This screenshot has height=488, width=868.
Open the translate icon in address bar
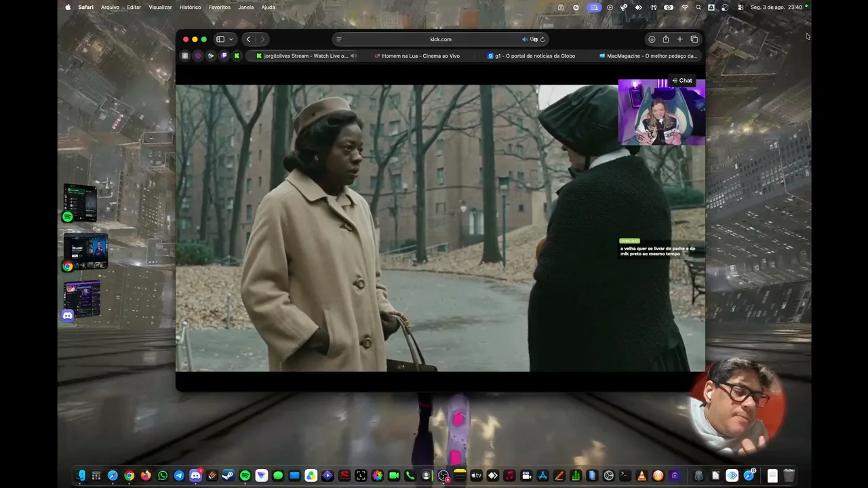coord(534,39)
